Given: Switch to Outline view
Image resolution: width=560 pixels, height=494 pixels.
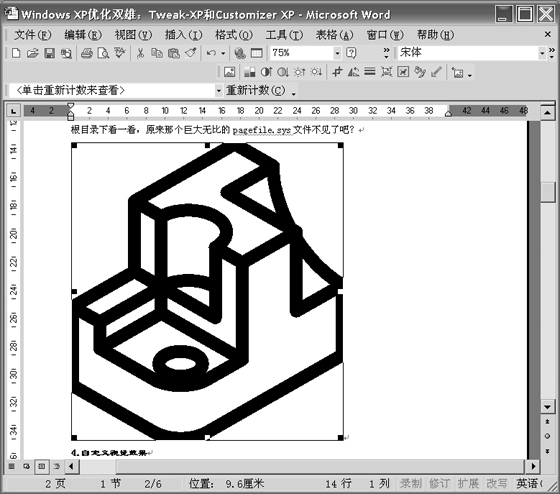Looking at the screenshot, I should [x=57, y=466].
